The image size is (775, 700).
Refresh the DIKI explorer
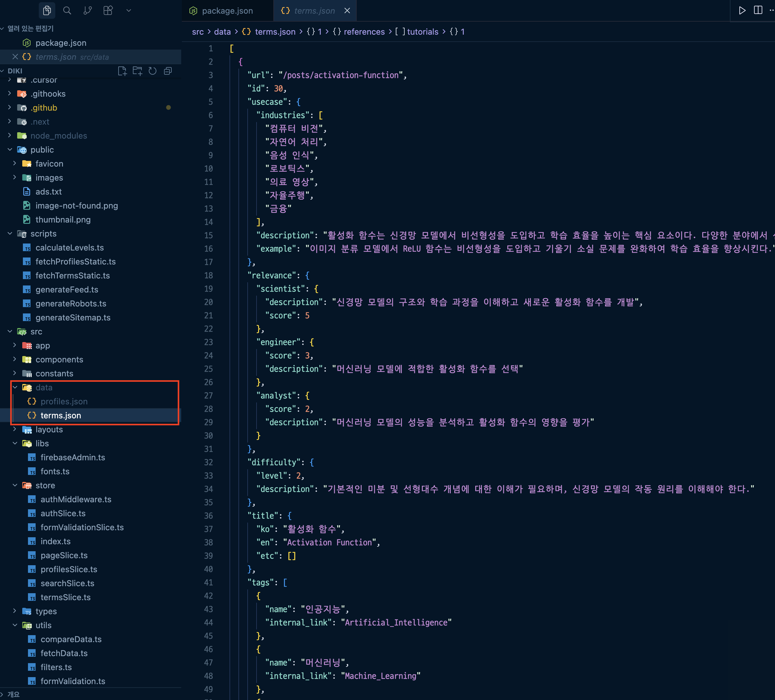pos(152,71)
